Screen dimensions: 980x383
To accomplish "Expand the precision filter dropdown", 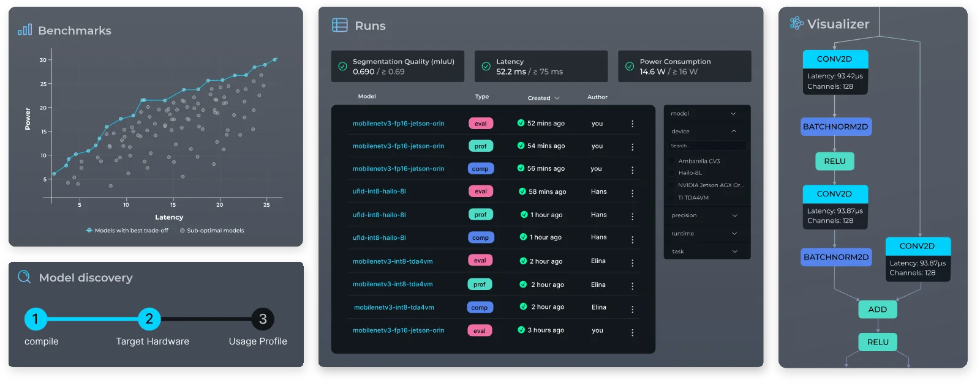I will pyautogui.click(x=734, y=215).
